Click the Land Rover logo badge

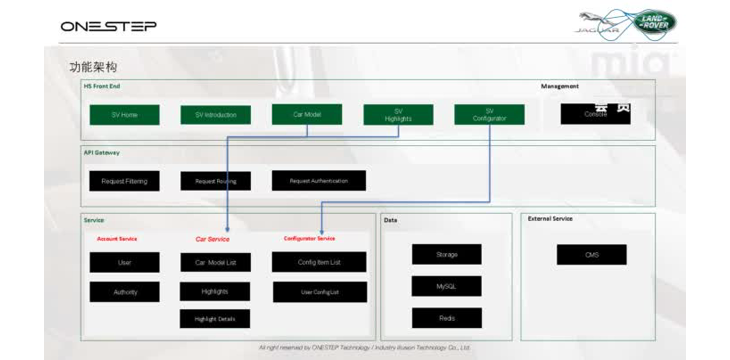click(x=655, y=22)
